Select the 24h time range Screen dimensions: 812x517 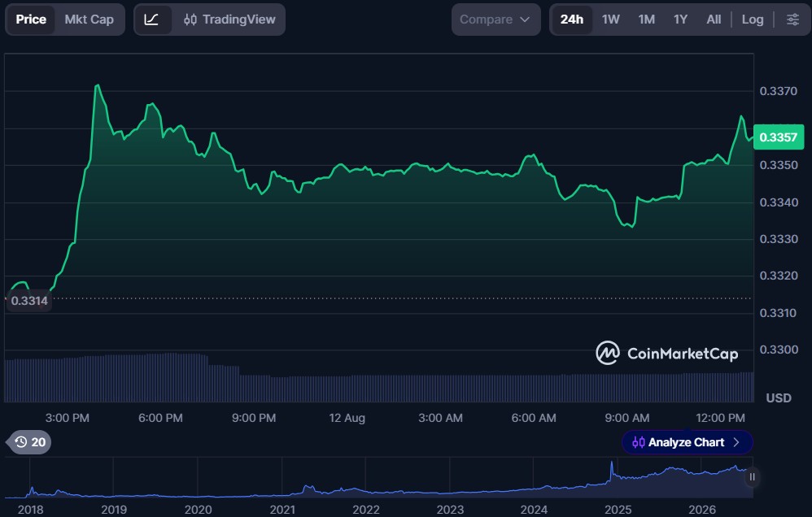[x=572, y=20]
